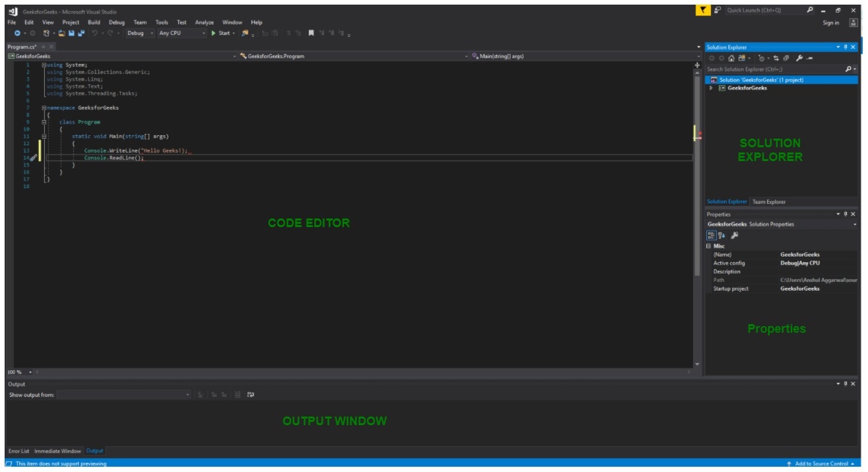The image size is (868, 472).
Task: Click the Visual Studio logo icon in title bar
Action: (x=12, y=11)
